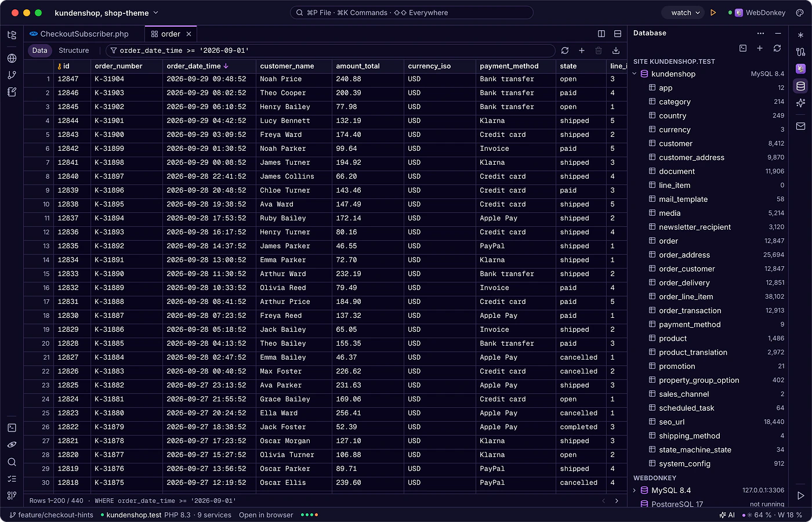
Task: Expand the MySQL 8.4 WebDonkey connection
Action: tap(635, 490)
